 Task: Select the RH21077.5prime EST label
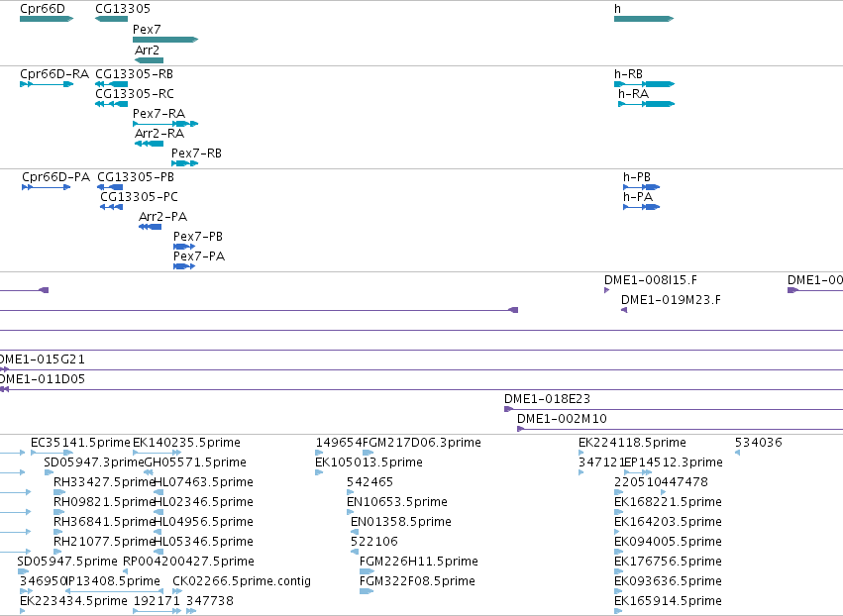104,542
